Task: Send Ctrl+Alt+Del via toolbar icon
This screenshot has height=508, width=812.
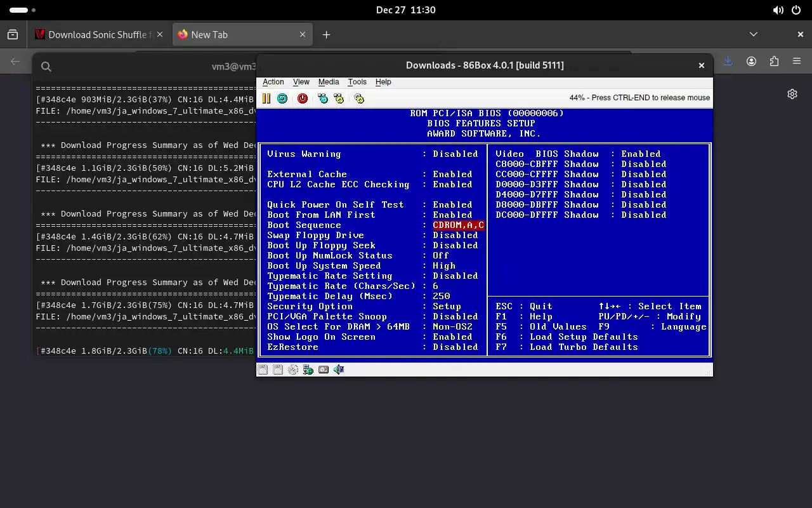Action: [x=323, y=98]
